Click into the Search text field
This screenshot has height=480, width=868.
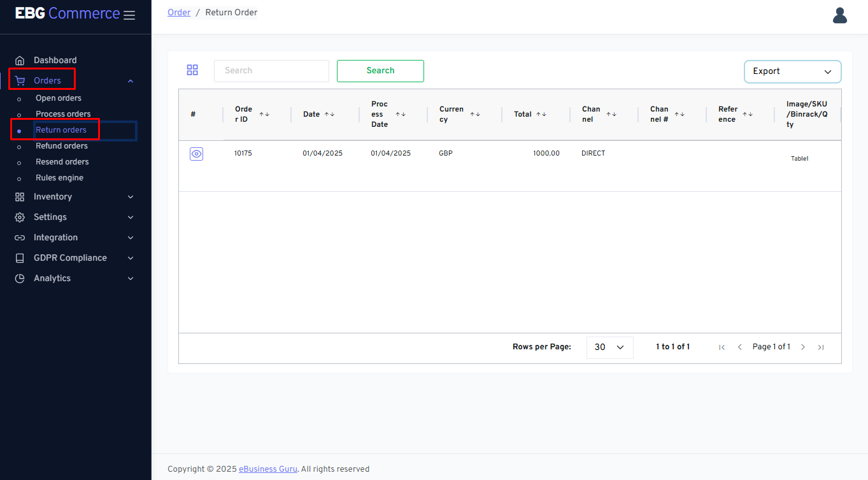pos(271,71)
